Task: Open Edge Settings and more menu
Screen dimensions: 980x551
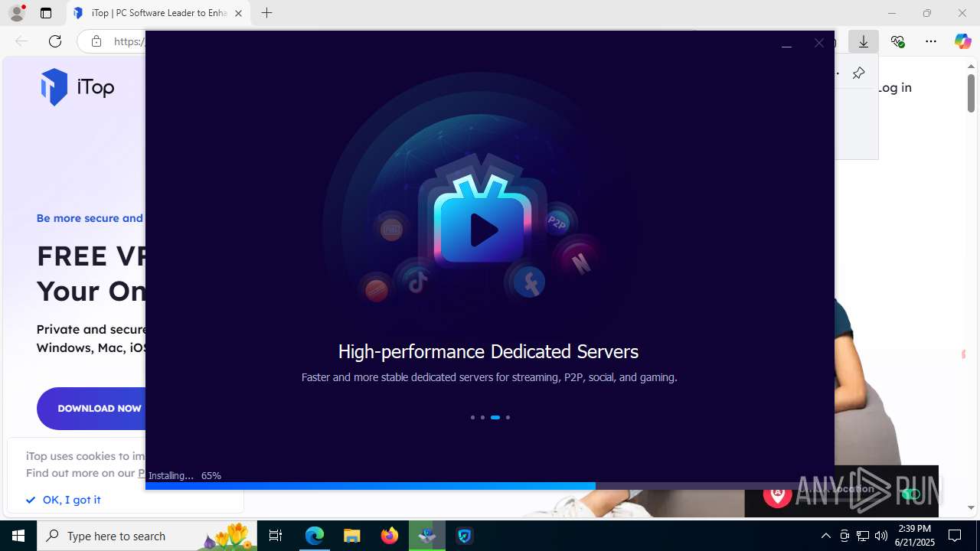Action: point(931,41)
